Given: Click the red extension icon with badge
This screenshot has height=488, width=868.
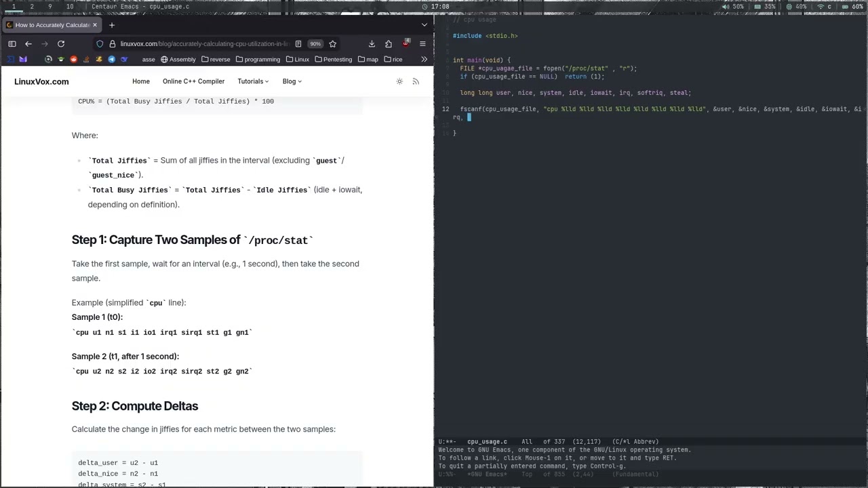Looking at the screenshot, I should click(406, 44).
